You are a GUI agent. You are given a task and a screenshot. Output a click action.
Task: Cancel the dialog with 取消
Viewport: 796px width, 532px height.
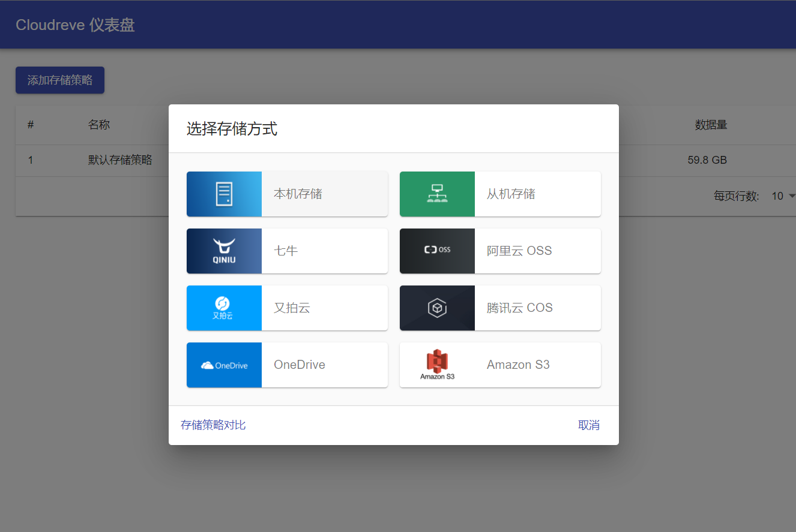[589, 425]
